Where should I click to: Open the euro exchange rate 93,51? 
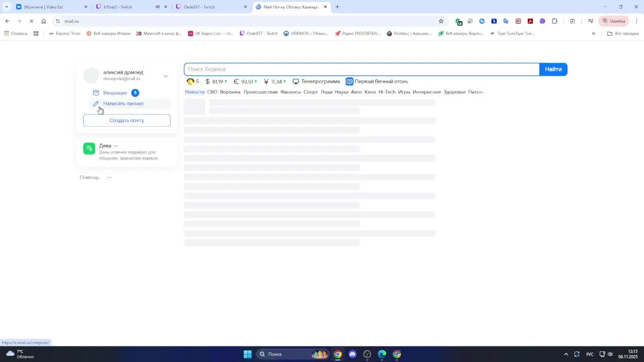[x=246, y=81]
